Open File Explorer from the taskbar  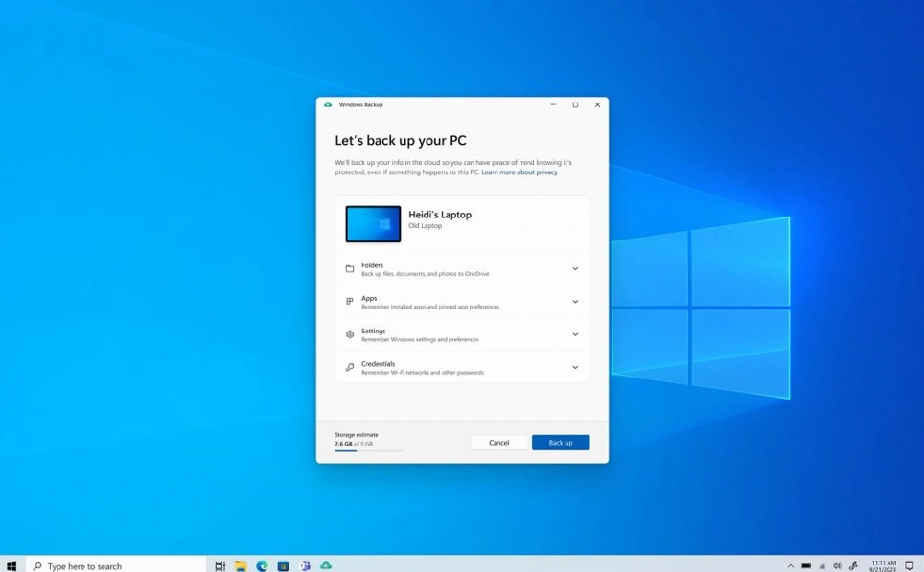[241, 566]
